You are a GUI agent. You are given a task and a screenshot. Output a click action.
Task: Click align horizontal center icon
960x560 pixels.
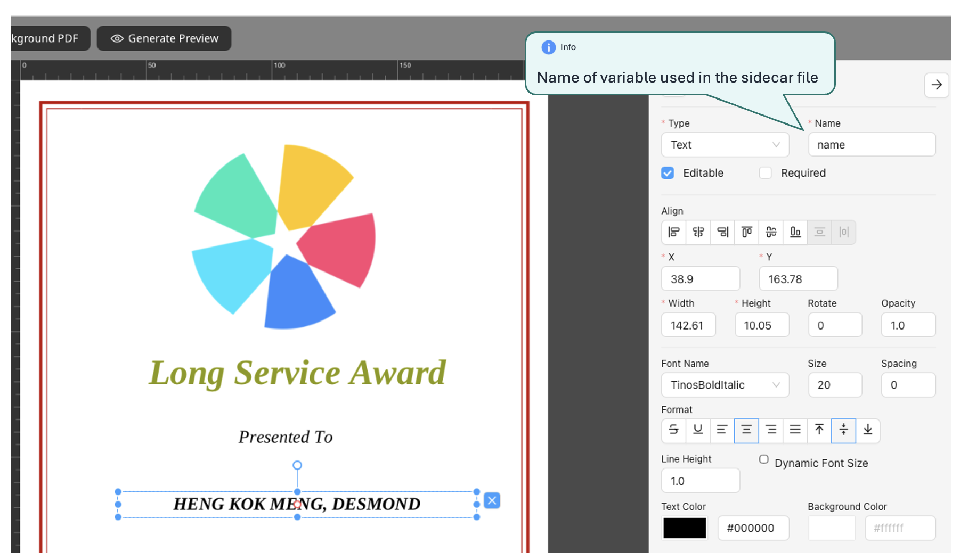coord(698,232)
